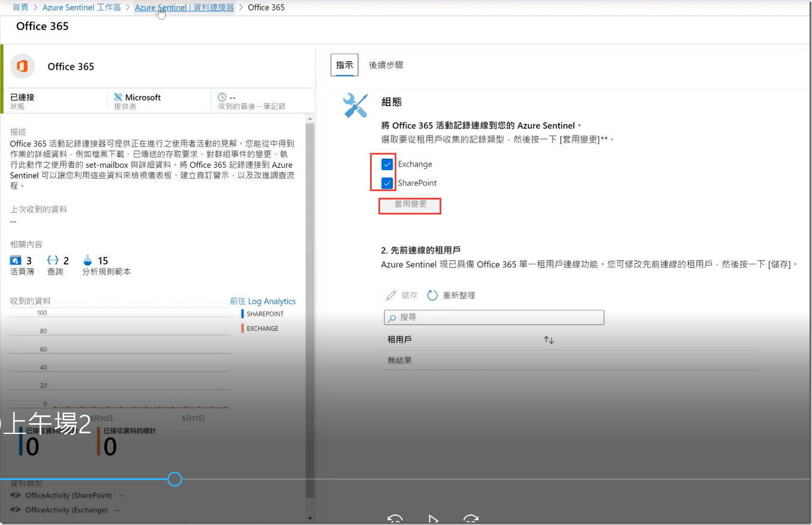Sort the 租用戶 column with the arrows icon
812x525 pixels.
tap(549, 340)
